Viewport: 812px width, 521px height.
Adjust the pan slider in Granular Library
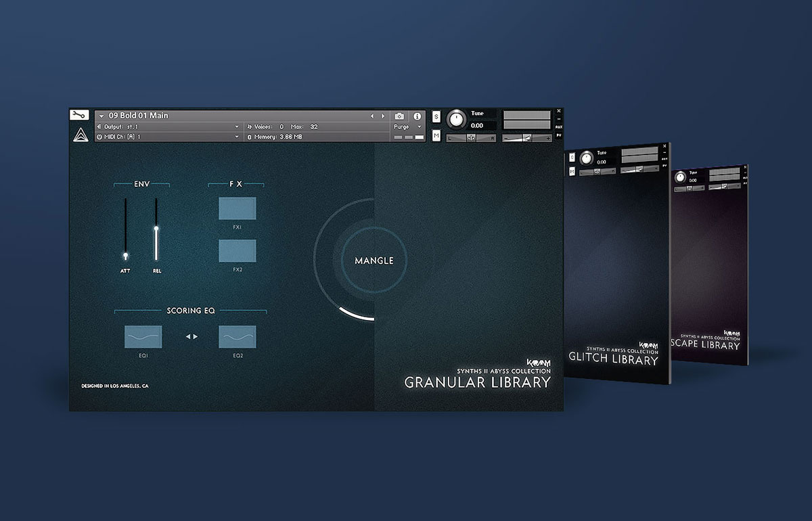[471, 137]
